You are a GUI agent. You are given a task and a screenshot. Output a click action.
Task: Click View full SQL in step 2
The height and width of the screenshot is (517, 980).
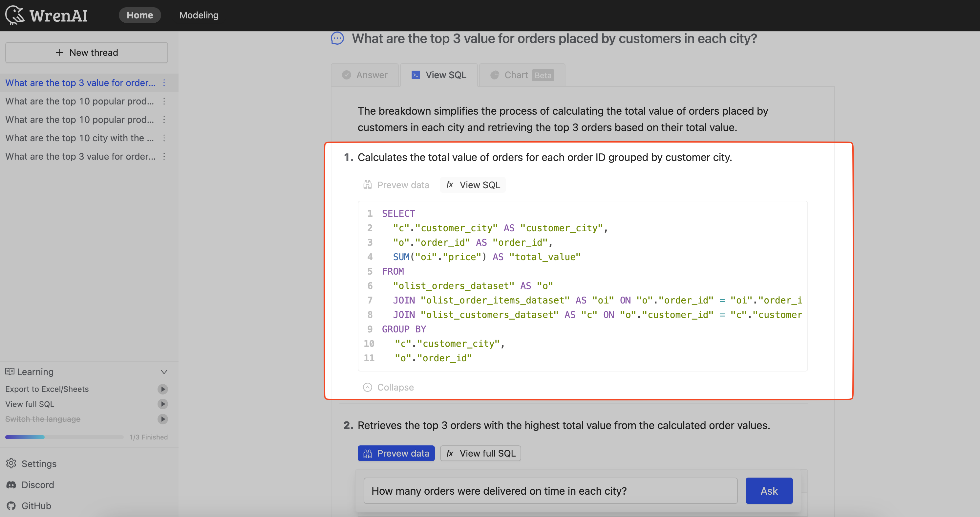[x=480, y=453]
